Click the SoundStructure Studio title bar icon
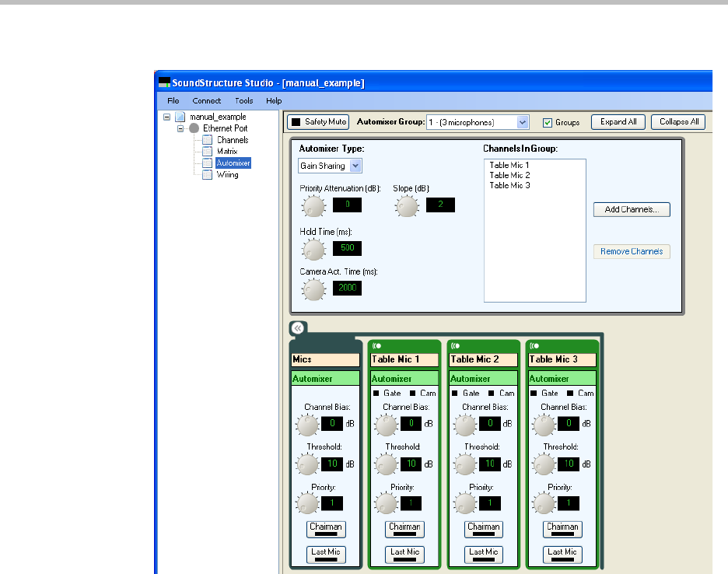The width and height of the screenshot is (728, 574). point(164,82)
